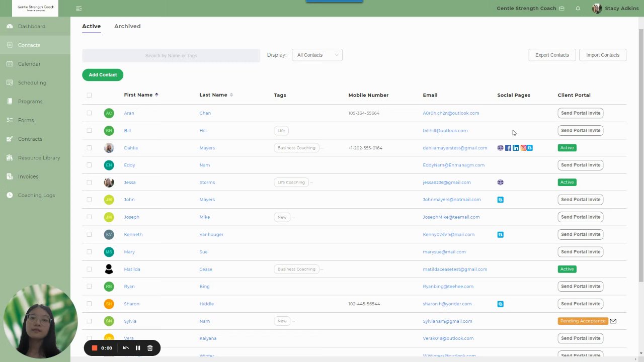Image resolution: width=644 pixels, height=362 pixels.
Task: Sort by Last Name column arrows
Action: [x=231, y=95]
